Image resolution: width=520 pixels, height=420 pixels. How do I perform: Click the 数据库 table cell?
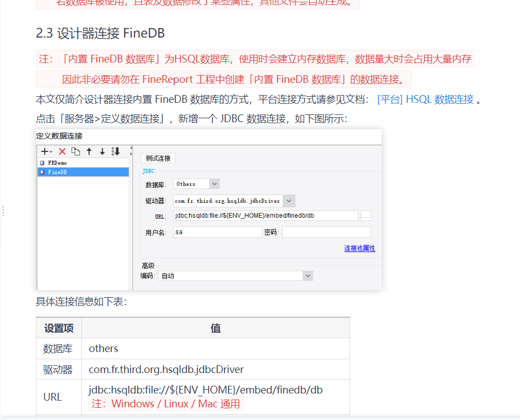coord(59,349)
